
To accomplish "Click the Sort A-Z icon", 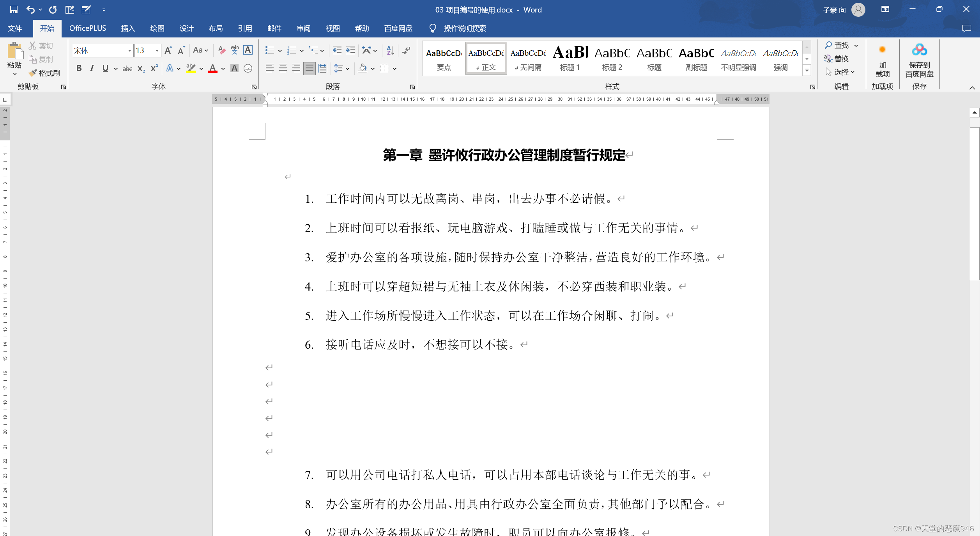I will 390,50.
